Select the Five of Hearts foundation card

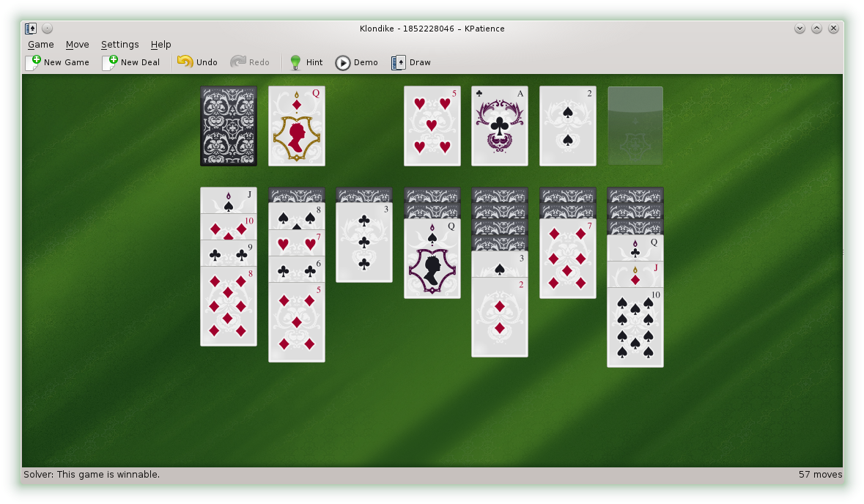pos(432,125)
